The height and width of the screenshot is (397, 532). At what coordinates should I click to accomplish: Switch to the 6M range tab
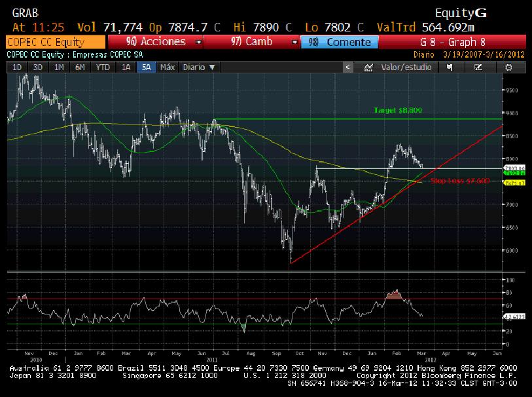tap(80, 67)
